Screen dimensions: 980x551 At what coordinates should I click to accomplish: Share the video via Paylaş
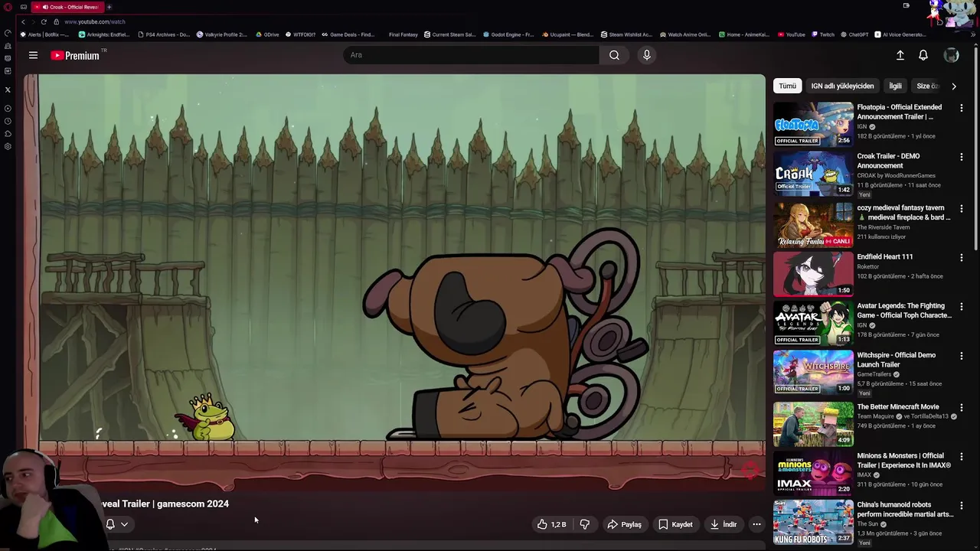tap(624, 524)
